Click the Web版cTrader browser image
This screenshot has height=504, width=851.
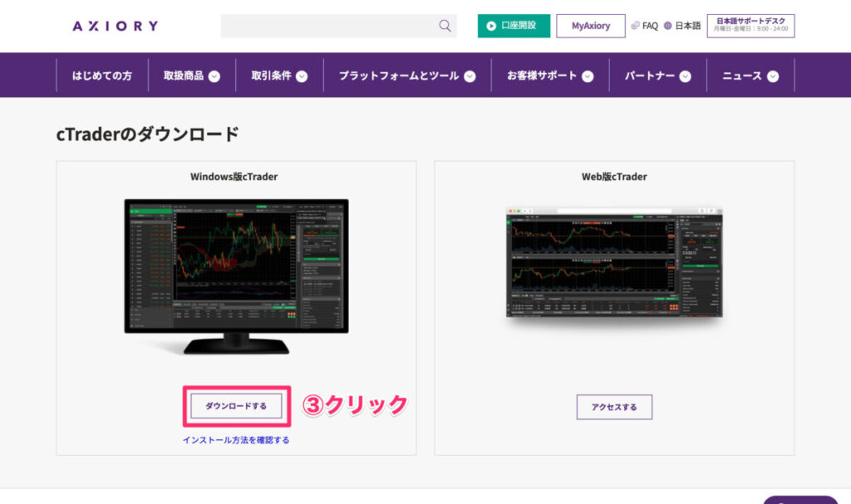[x=614, y=263]
